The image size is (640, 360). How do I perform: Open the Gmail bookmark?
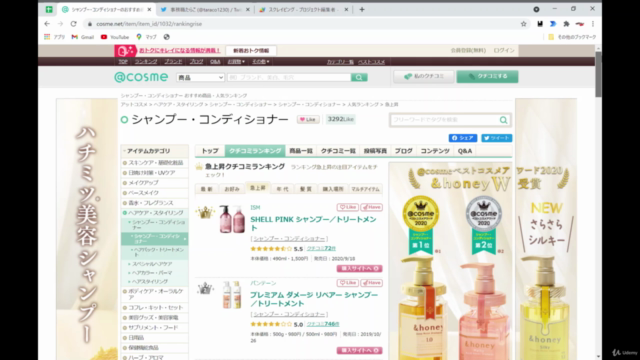pyautogui.click(x=83, y=37)
